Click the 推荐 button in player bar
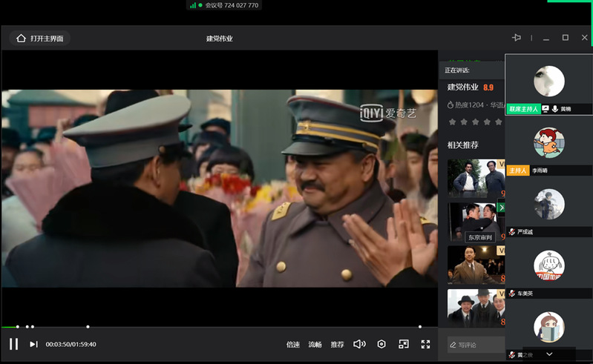 tap(338, 345)
